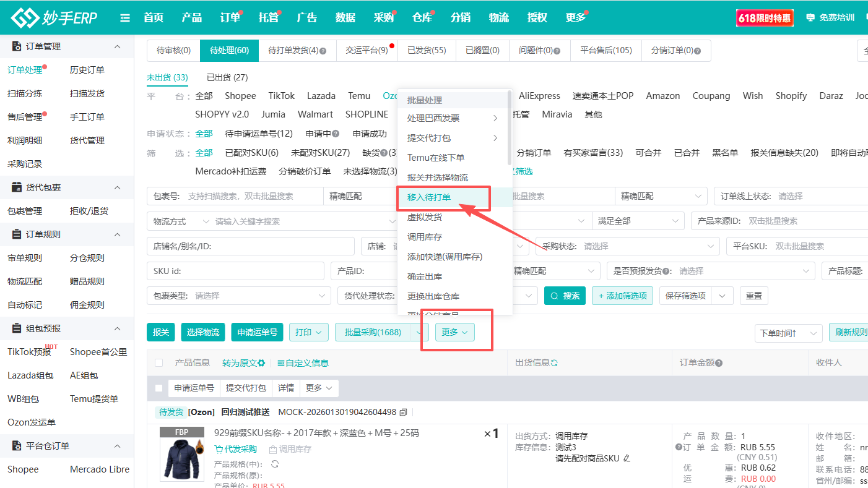Open 仓库 in top navigation
The image size is (868, 488).
point(422,17)
